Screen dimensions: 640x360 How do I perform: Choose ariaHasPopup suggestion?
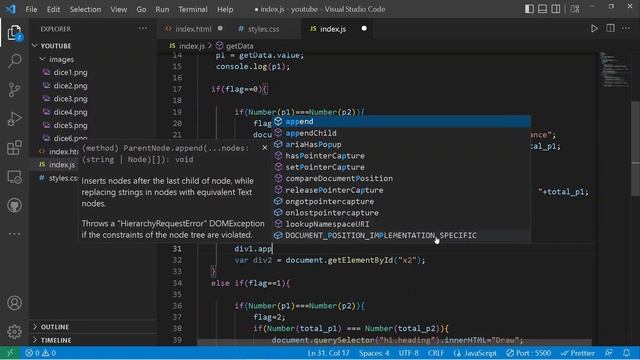click(402, 144)
